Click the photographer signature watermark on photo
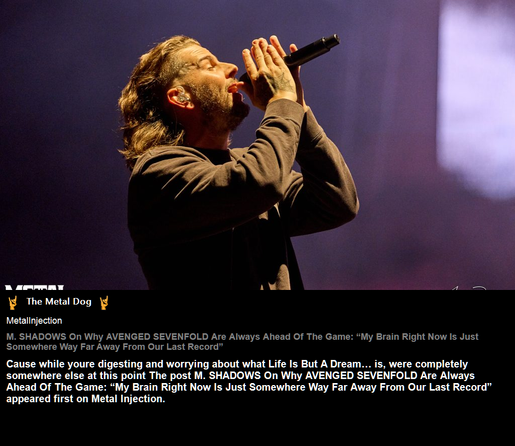The height and width of the screenshot is (446, 515). point(470,287)
